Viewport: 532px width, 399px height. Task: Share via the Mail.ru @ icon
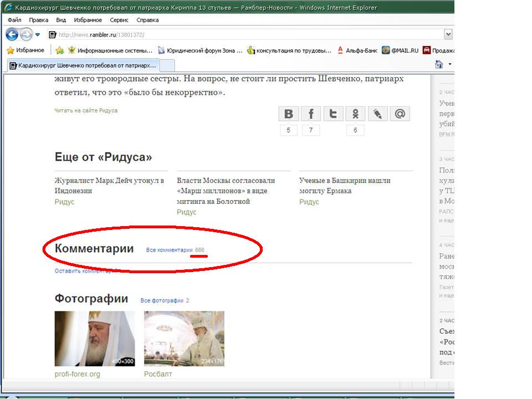pos(400,114)
